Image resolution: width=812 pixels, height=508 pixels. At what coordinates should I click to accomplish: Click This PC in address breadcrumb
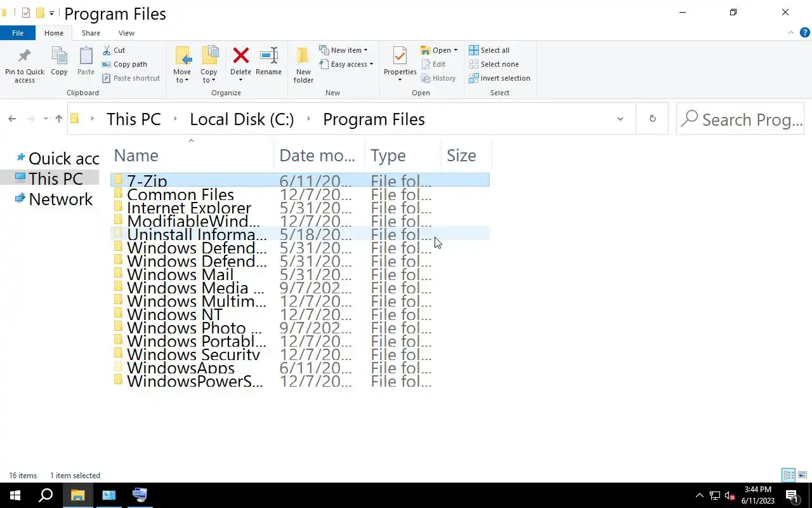pyautogui.click(x=134, y=119)
